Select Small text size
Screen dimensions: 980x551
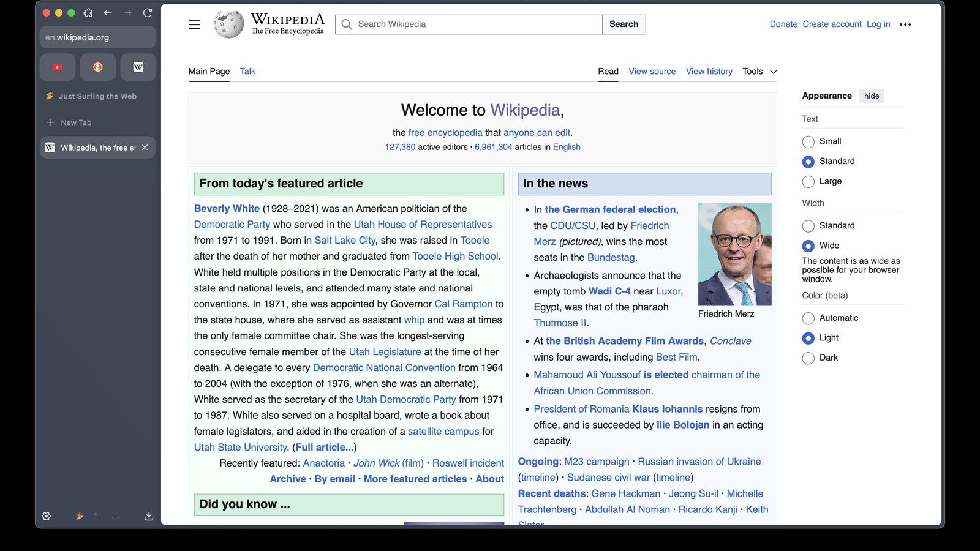(809, 142)
